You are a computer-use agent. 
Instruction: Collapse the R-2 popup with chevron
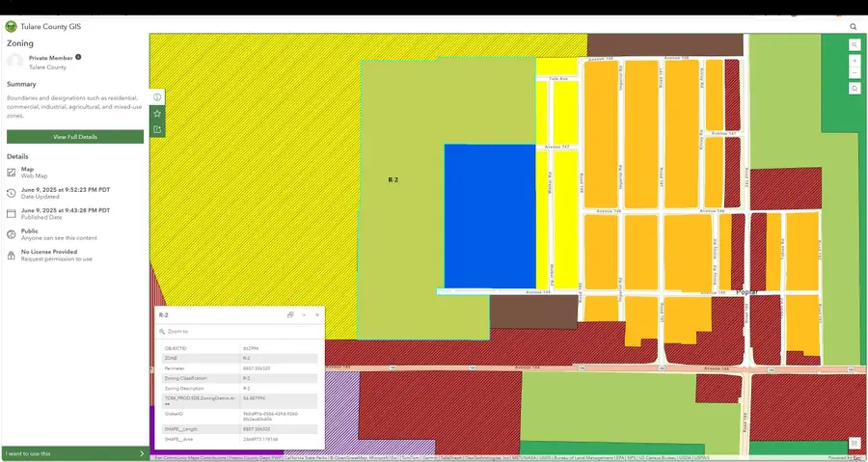tap(304, 314)
